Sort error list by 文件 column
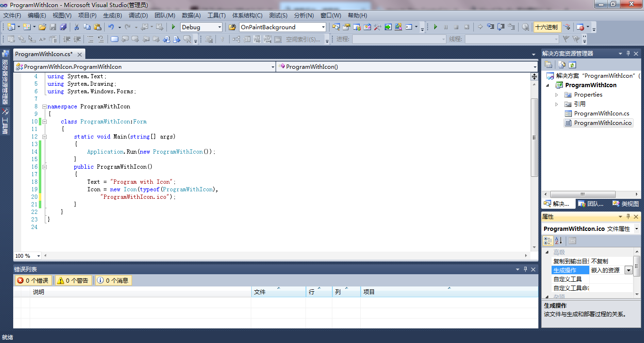The width and height of the screenshot is (644, 343). pyautogui.click(x=278, y=292)
